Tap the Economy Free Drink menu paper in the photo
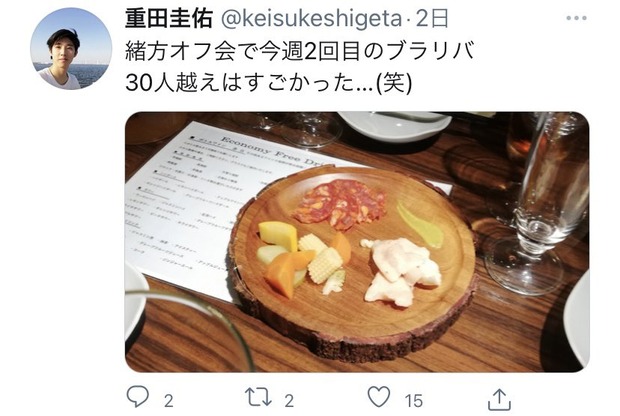This screenshot has width=620, height=416. click(221, 206)
